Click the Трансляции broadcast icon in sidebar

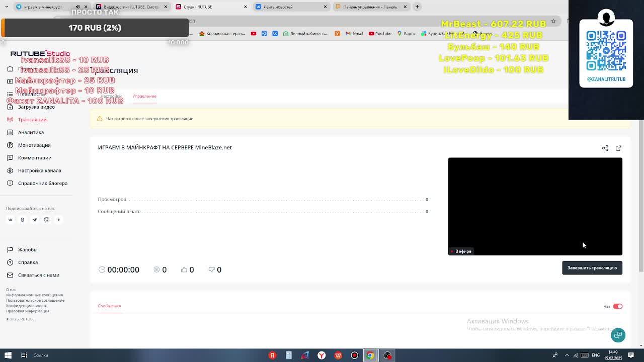pos(10,120)
